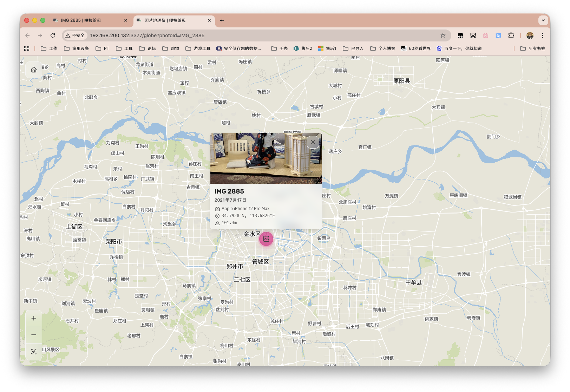This screenshot has width=570, height=392.
Task: Reload the page
Action: pos(53,35)
